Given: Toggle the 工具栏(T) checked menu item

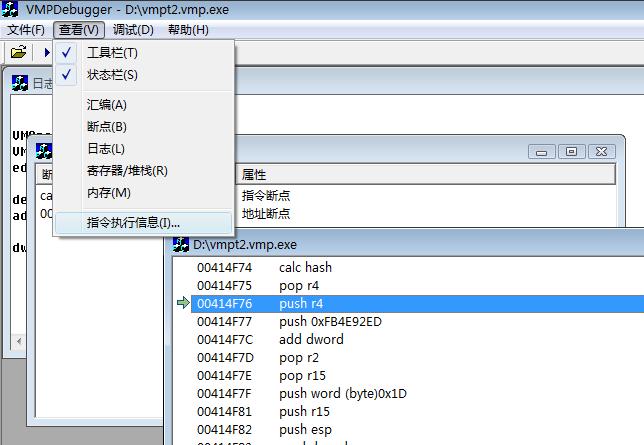Looking at the screenshot, I should click(144, 53).
